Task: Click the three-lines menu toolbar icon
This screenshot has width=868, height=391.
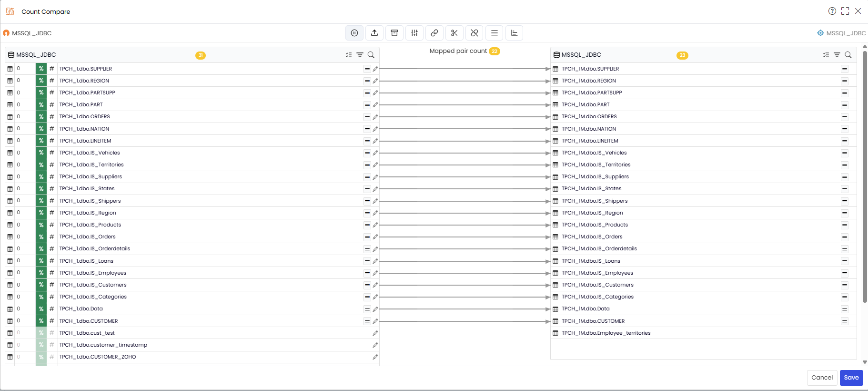Action: [495, 33]
